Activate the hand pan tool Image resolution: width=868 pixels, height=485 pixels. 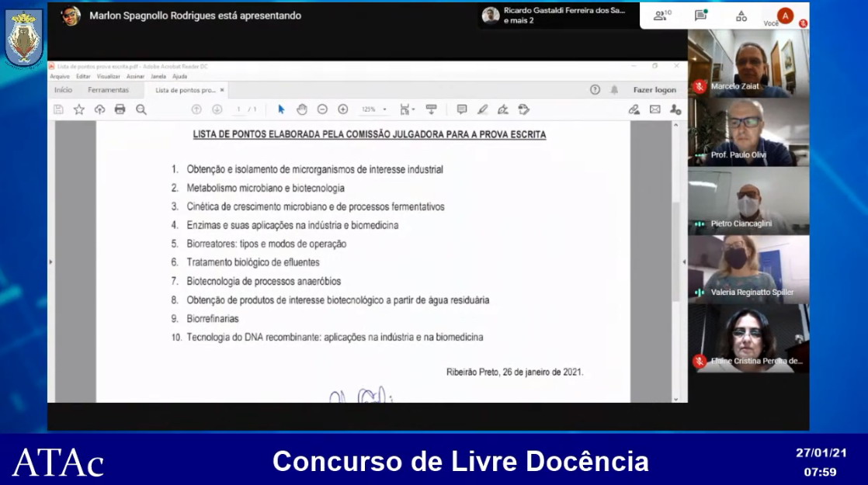pyautogui.click(x=302, y=109)
